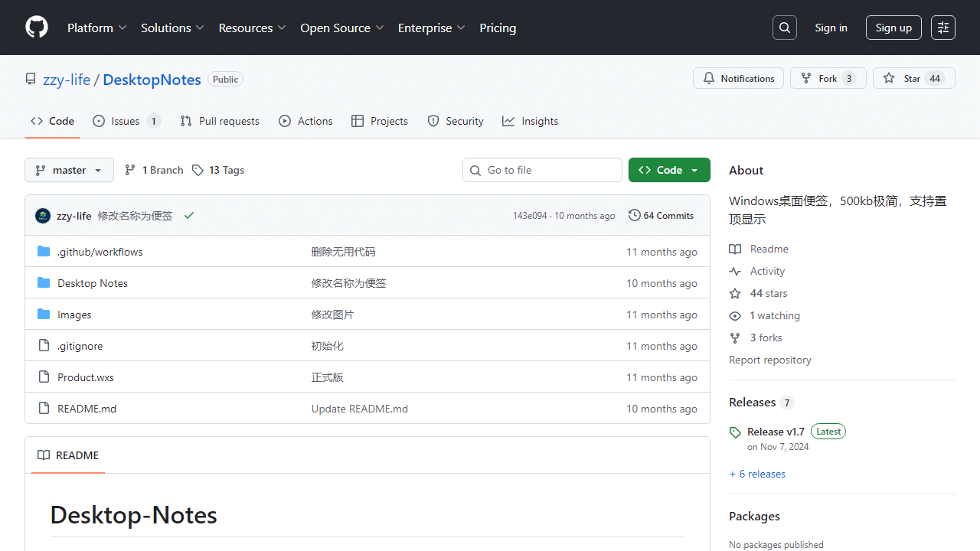This screenshot has height=551, width=980.
Task: Open commit hash 143e094
Action: coord(530,216)
